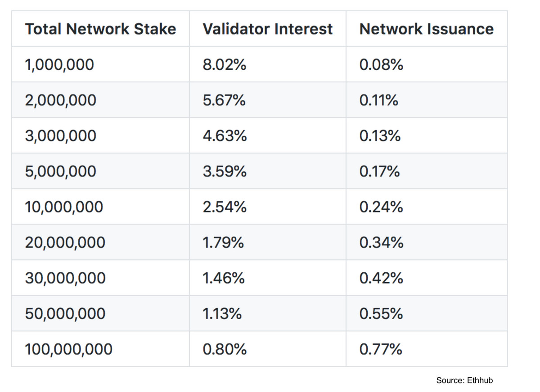Click the 5,000,000 stake cell
The height and width of the screenshot is (392, 540).
click(61, 171)
